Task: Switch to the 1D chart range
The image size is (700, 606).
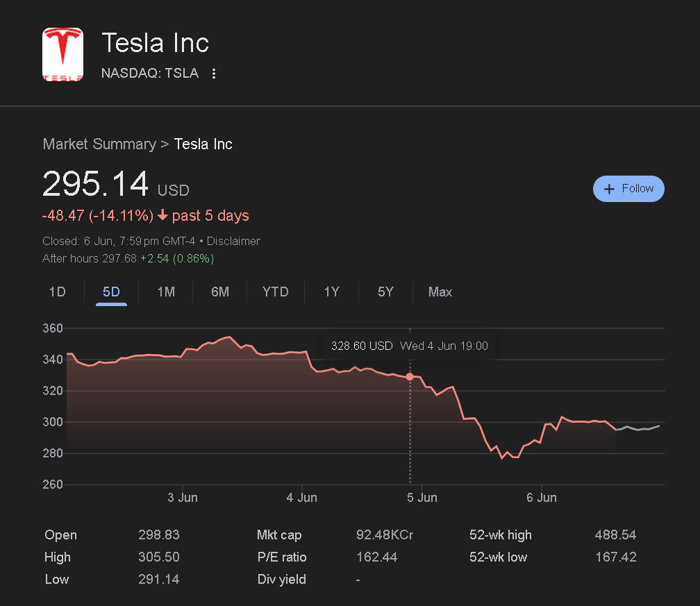Action: [x=57, y=292]
